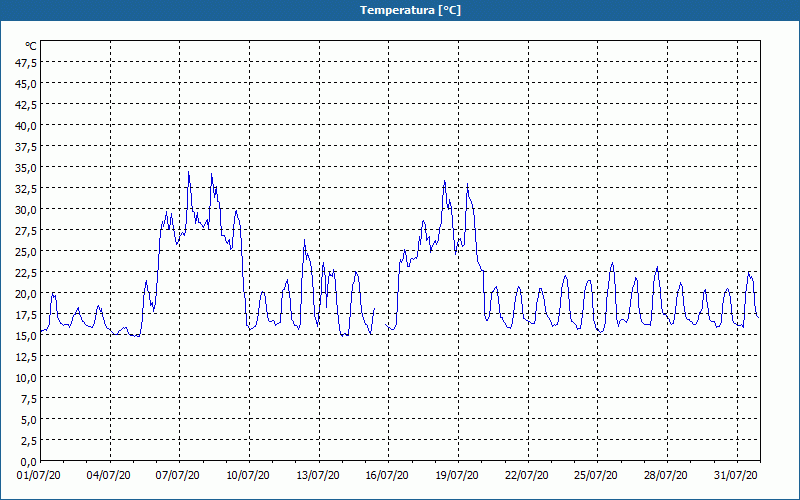The height and width of the screenshot is (500, 800).
Task: Select the 22/07/20 date label
Action: pyautogui.click(x=527, y=476)
